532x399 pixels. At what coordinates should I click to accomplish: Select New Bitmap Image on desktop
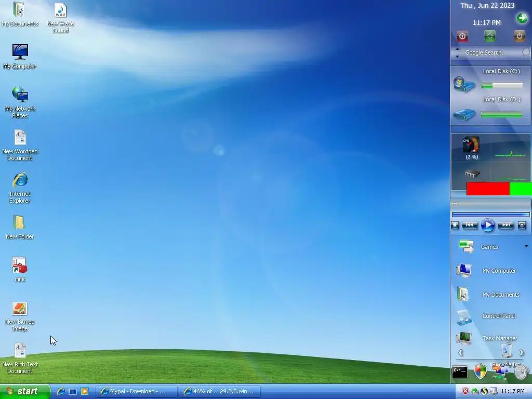click(20, 316)
